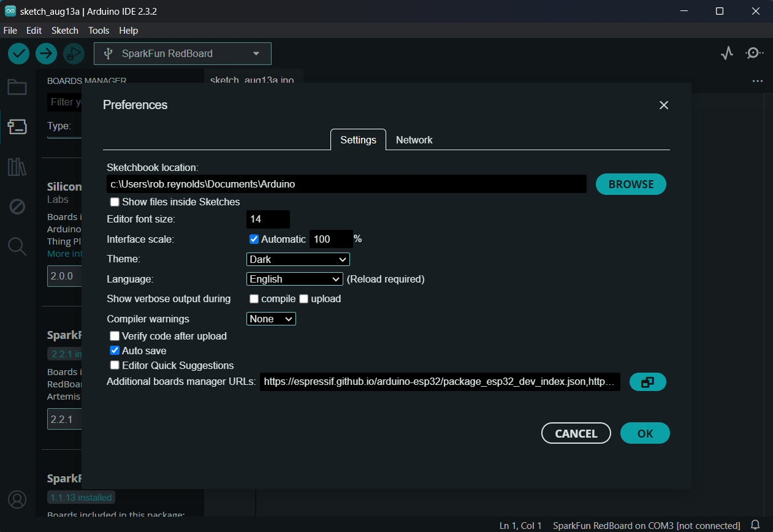Select the Start Debugging icon
Screen dimensions: 773x532
[74, 53]
